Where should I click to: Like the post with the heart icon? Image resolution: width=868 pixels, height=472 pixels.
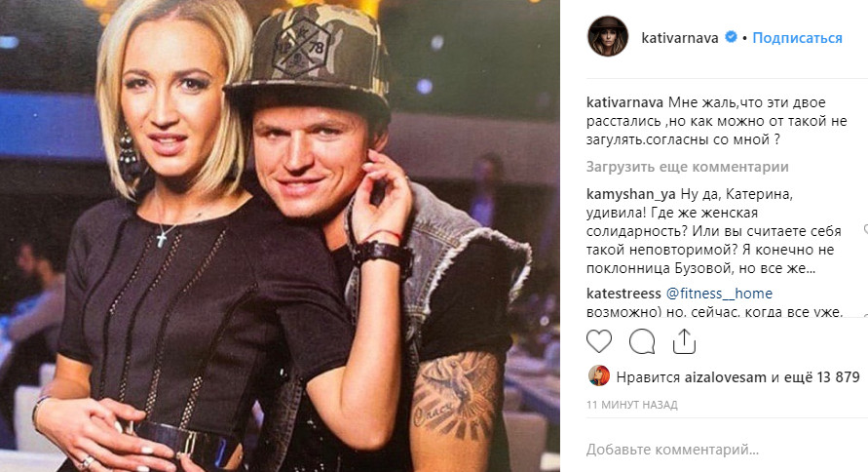tap(599, 341)
